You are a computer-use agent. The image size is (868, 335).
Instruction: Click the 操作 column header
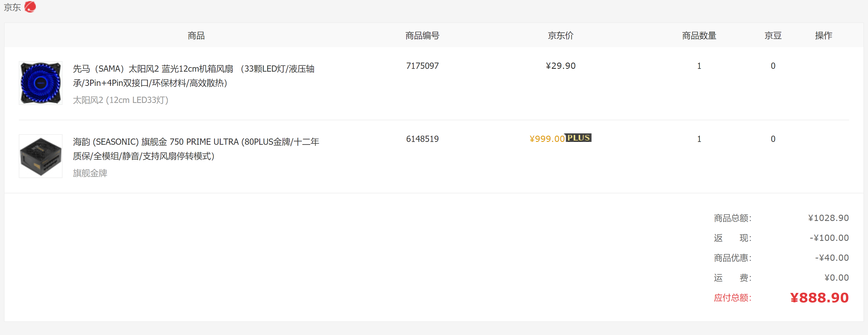823,35
